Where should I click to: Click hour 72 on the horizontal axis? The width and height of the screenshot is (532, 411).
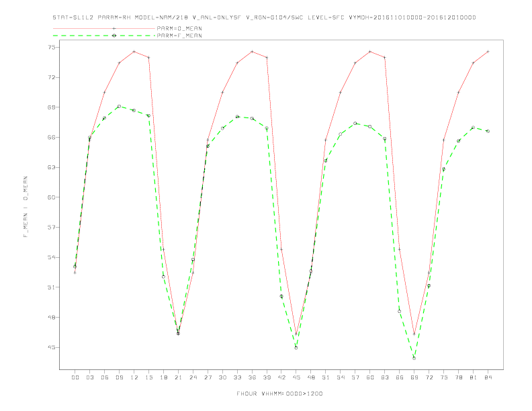click(429, 377)
